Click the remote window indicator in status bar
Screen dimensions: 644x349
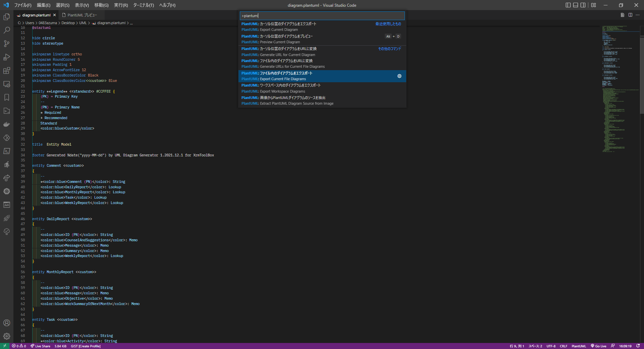5,346
